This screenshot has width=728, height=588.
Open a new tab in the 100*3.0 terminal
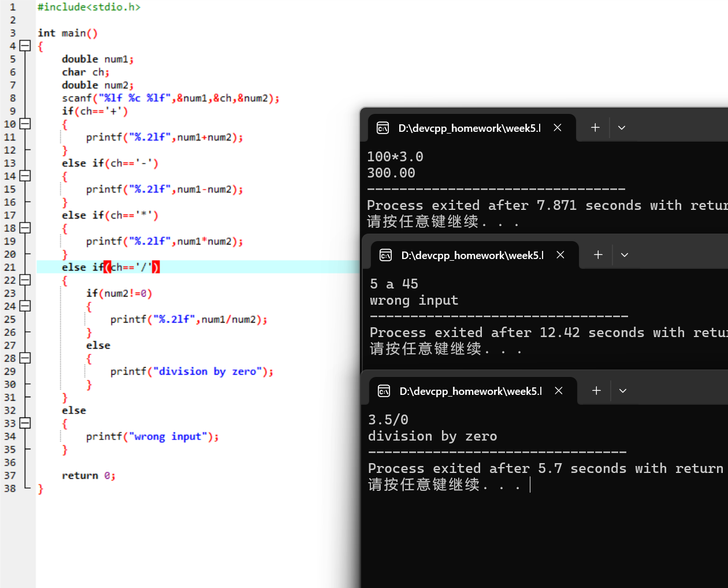click(595, 128)
